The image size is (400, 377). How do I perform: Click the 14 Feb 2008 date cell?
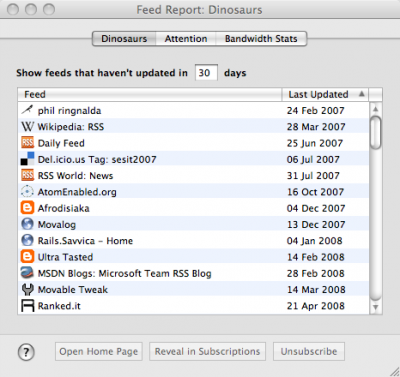tap(315, 257)
